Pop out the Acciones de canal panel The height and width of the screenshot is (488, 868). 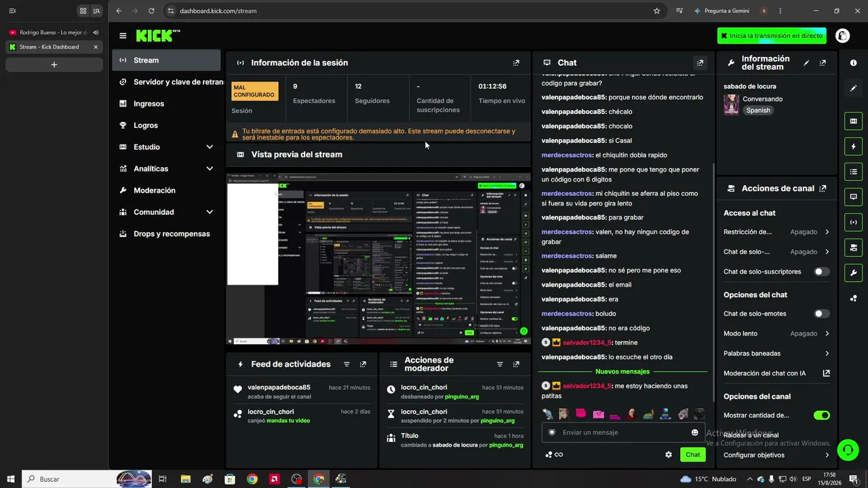[823, 188]
